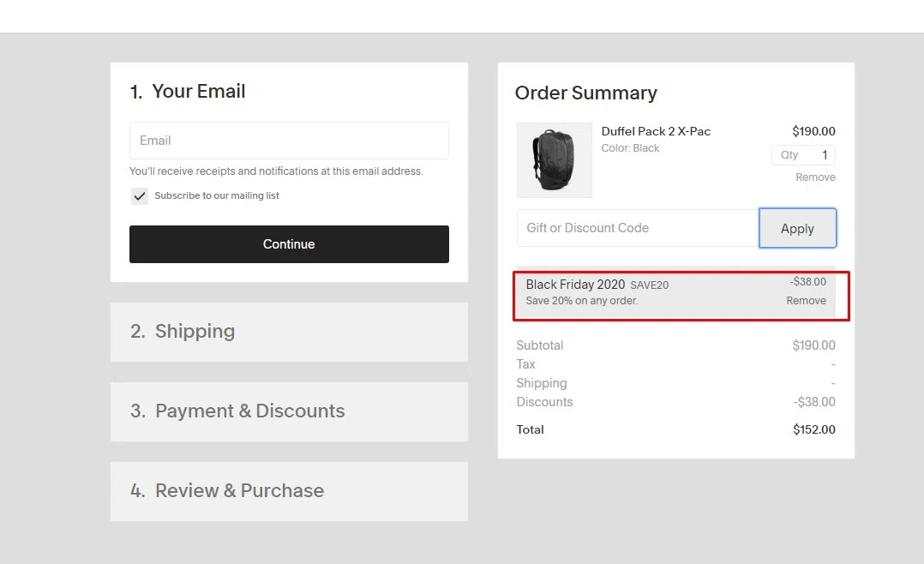Screen dimensions: 924x564
Task: Uncheck the mailing list subscription checkbox
Action: click(140, 196)
